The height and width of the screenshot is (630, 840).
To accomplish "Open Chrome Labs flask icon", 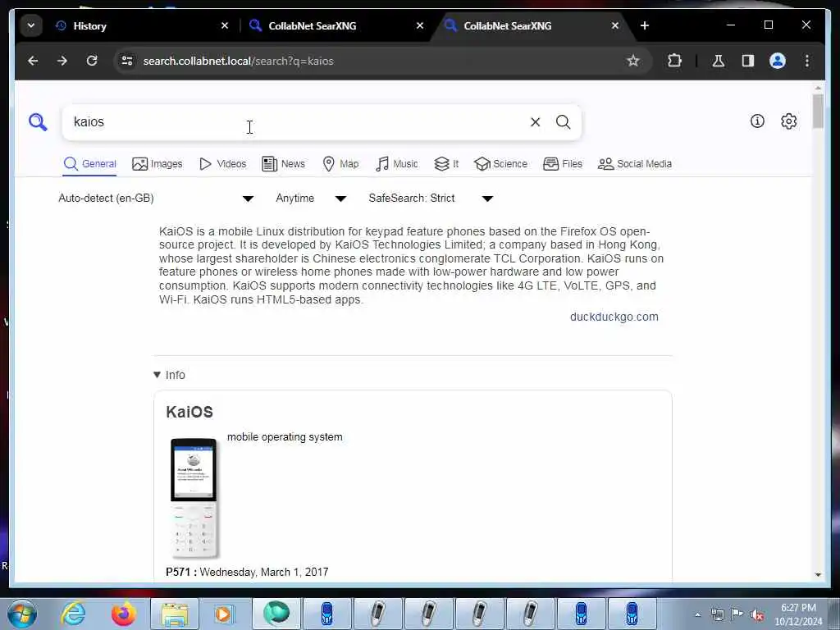I will (x=719, y=61).
